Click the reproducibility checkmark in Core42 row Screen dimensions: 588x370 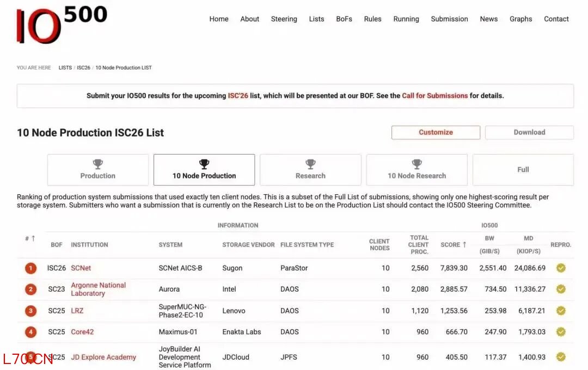click(x=561, y=331)
